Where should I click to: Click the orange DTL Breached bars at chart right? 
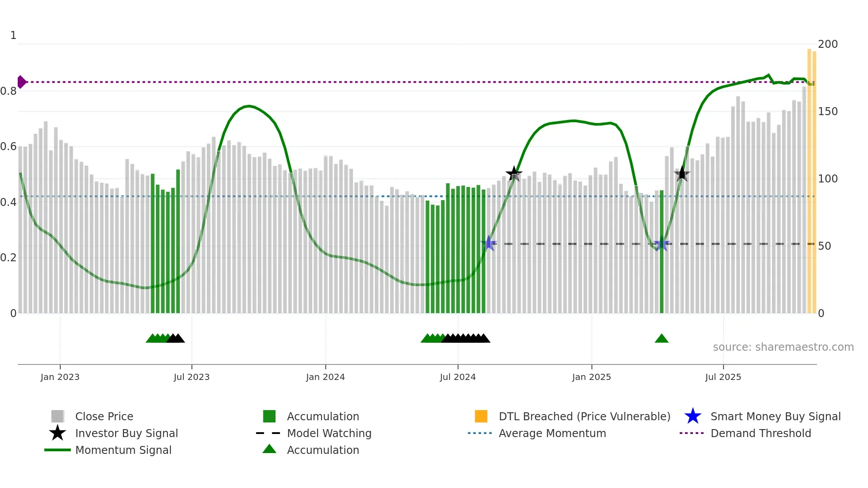pyautogui.click(x=811, y=177)
